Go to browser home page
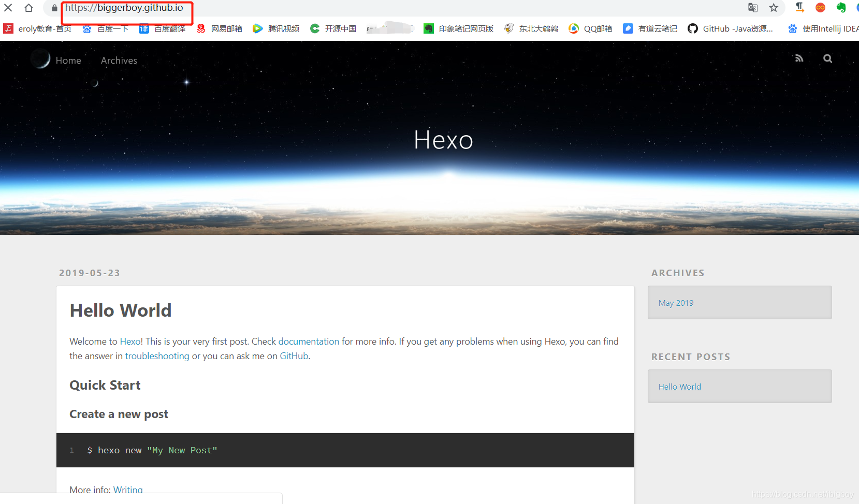This screenshot has height=504, width=859. point(29,8)
